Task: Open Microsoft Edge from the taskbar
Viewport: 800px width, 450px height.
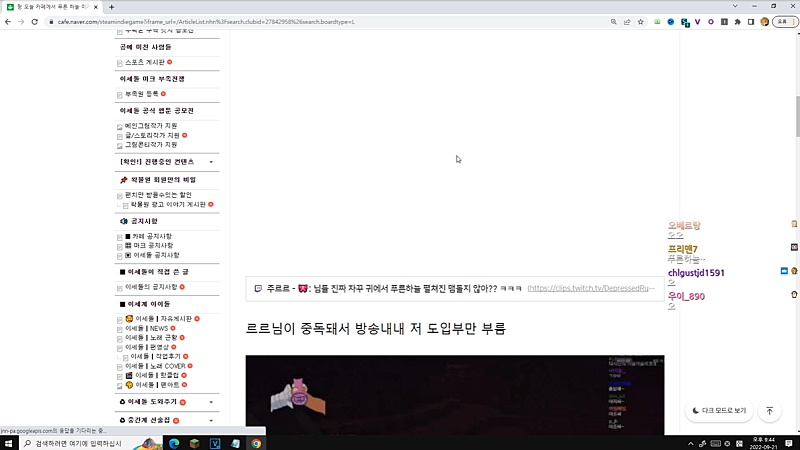Action: click(174, 443)
